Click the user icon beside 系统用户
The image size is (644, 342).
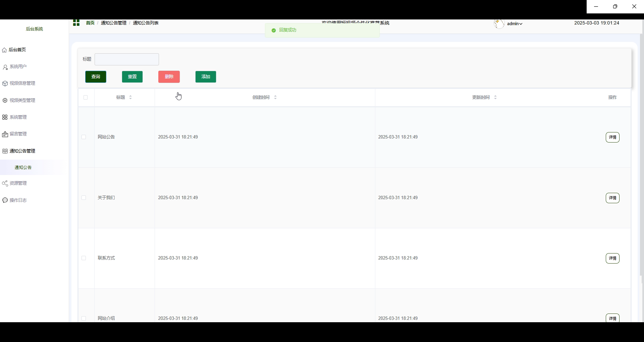click(x=5, y=67)
